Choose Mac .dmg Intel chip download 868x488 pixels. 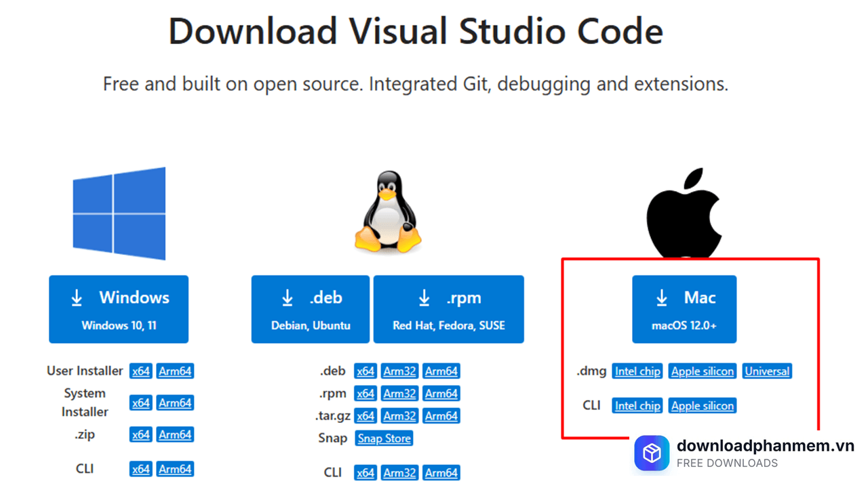coord(638,371)
